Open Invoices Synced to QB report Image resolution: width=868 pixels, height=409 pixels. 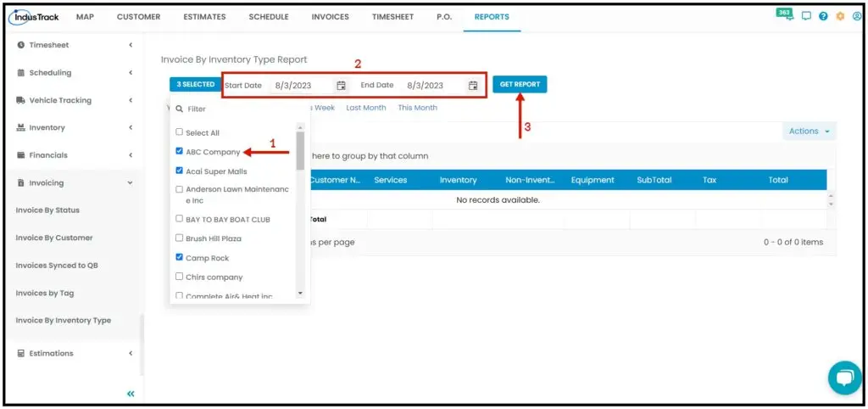click(57, 266)
